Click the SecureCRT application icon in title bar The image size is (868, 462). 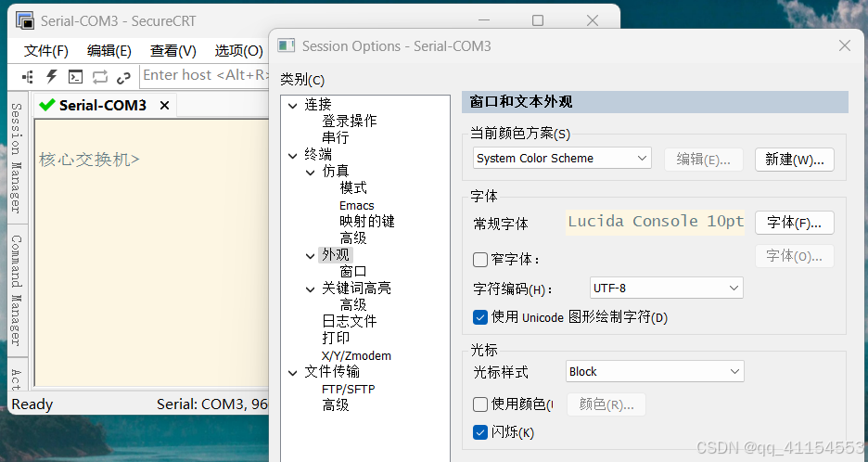tap(25, 21)
